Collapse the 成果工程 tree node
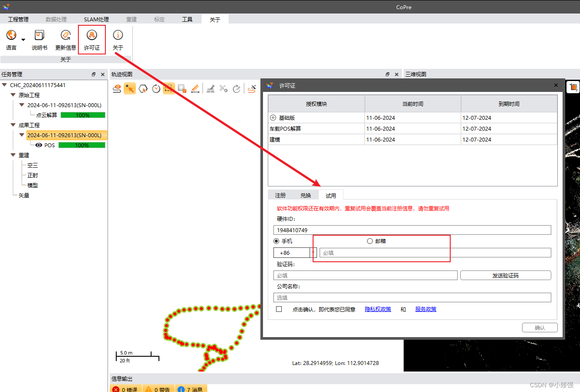This screenshot has height=392, width=580. [x=13, y=125]
